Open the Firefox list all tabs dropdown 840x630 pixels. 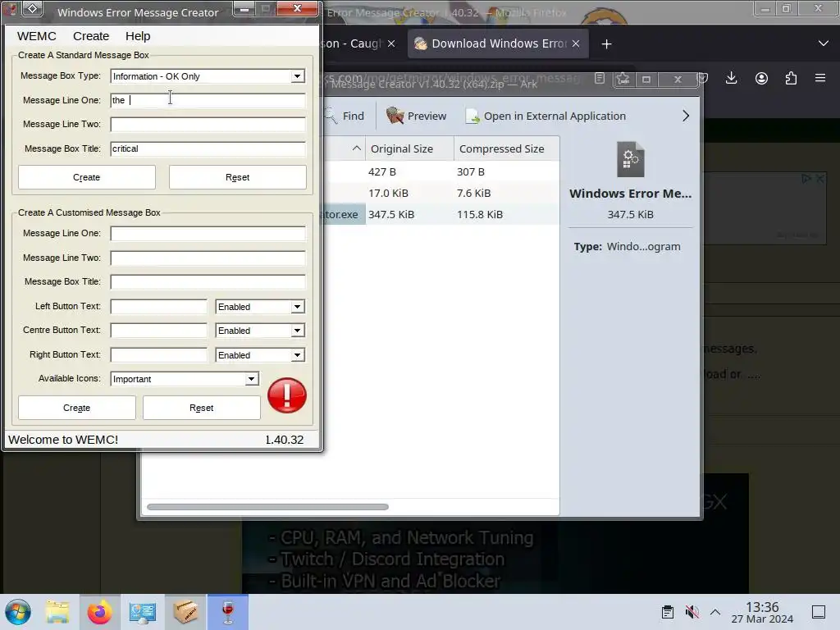click(x=824, y=43)
